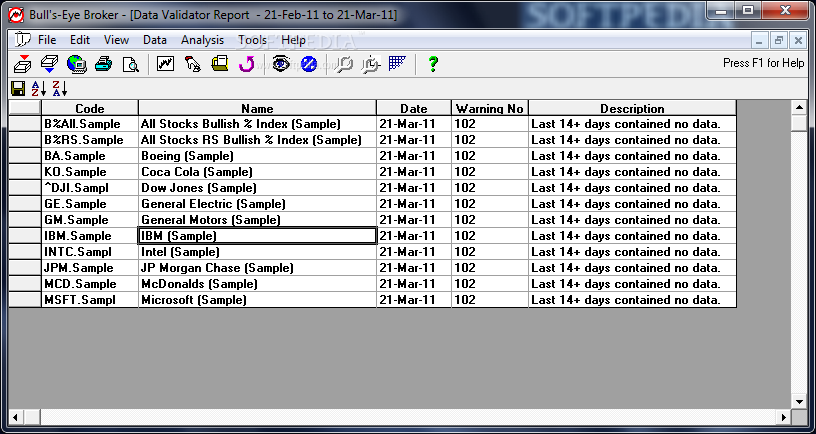Open the internet download globe icon
Screen dimensions: 816x434
coord(76,64)
